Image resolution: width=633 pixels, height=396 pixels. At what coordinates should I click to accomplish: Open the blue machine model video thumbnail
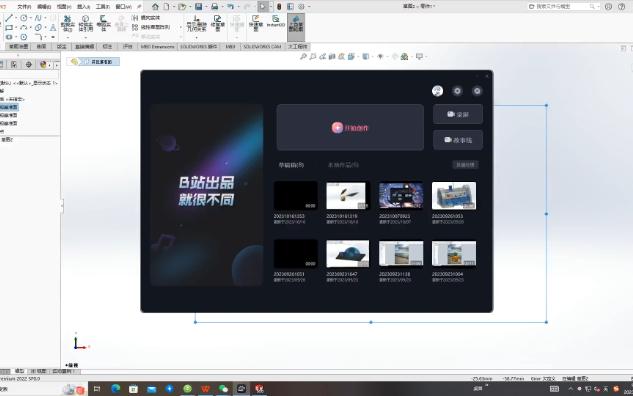[x=454, y=196]
